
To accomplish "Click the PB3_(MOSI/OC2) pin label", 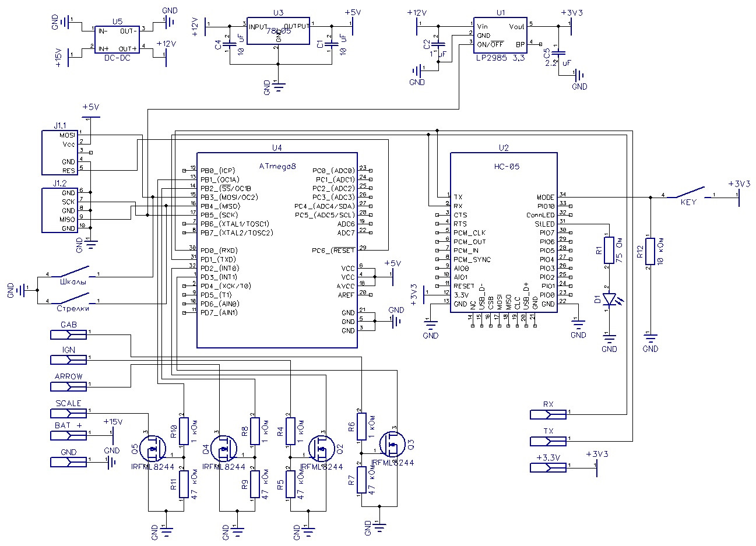I will coord(228,197).
